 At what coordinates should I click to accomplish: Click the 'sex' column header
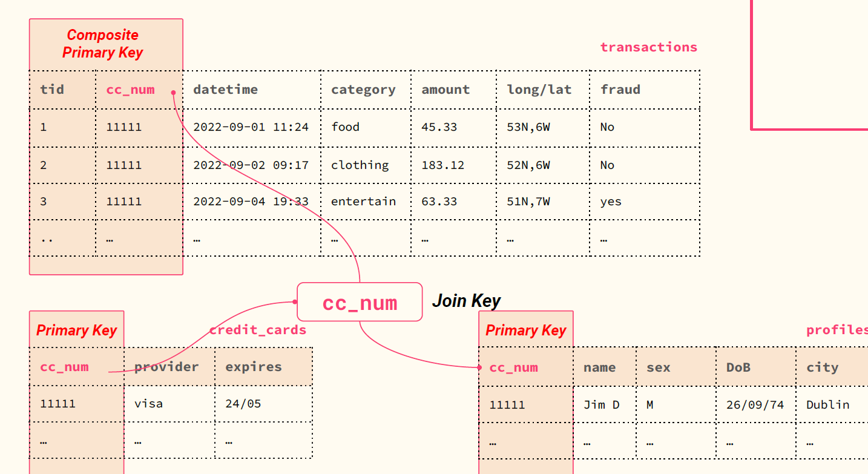coord(659,368)
